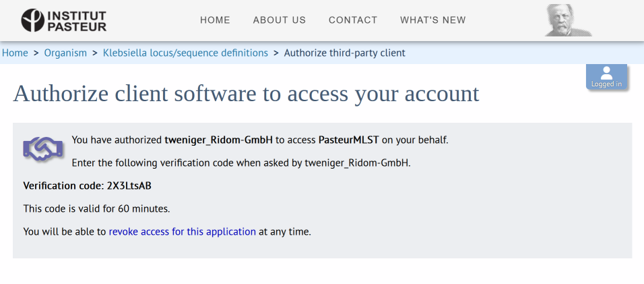
Task: Click the Louis Pasteur portrait image
Action: (x=567, y=20)
